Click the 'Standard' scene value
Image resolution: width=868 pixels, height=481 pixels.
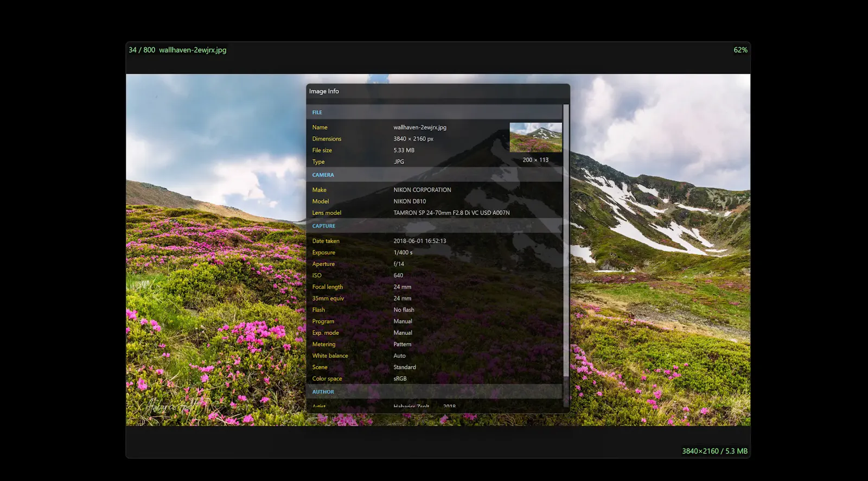(x=405, y=367)
